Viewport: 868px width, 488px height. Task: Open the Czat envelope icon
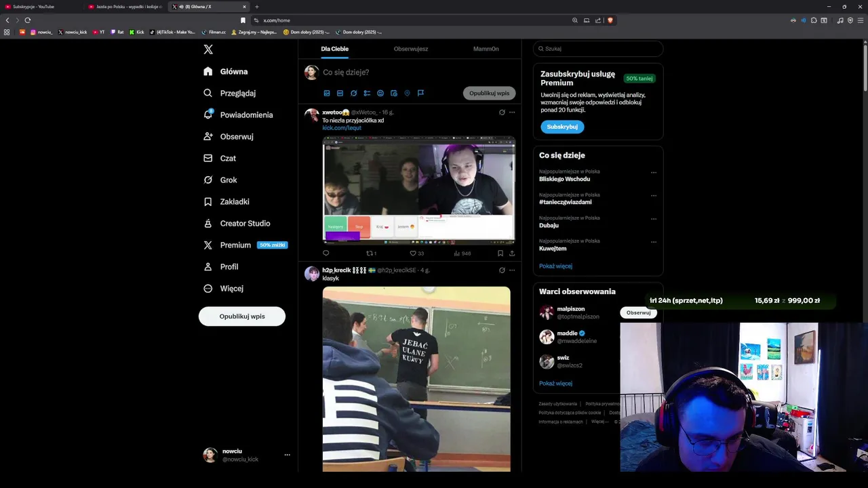(208, 158)
